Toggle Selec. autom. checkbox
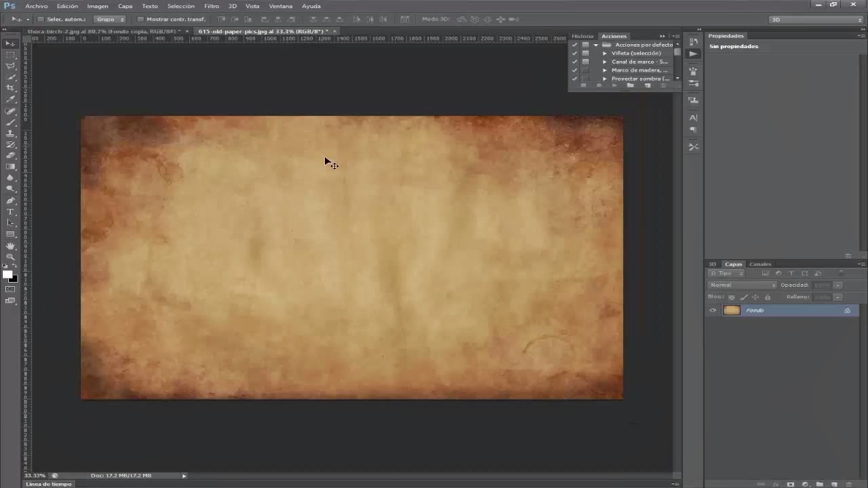Screen dimensions: 868x488 point(41,19)
